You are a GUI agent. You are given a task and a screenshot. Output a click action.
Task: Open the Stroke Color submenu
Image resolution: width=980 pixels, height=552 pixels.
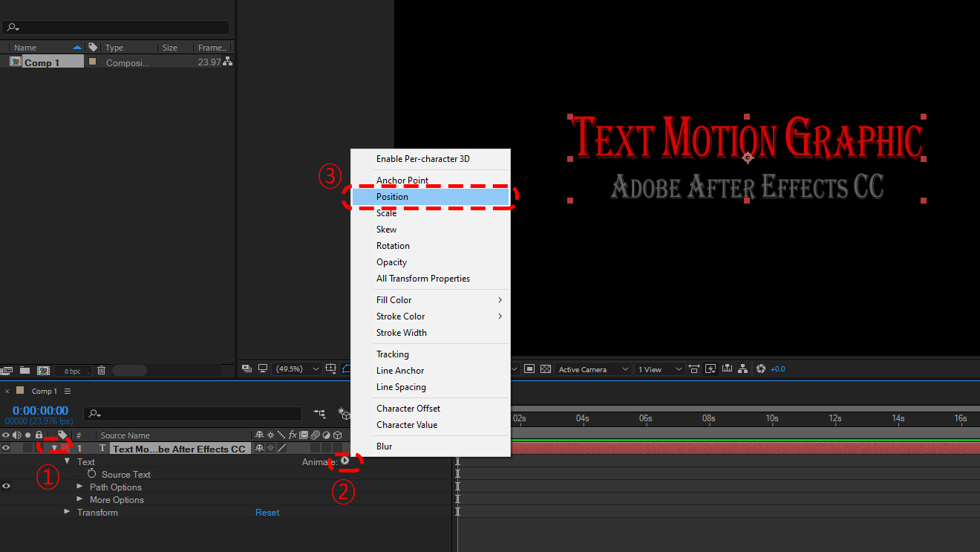[x=431, y=316]
